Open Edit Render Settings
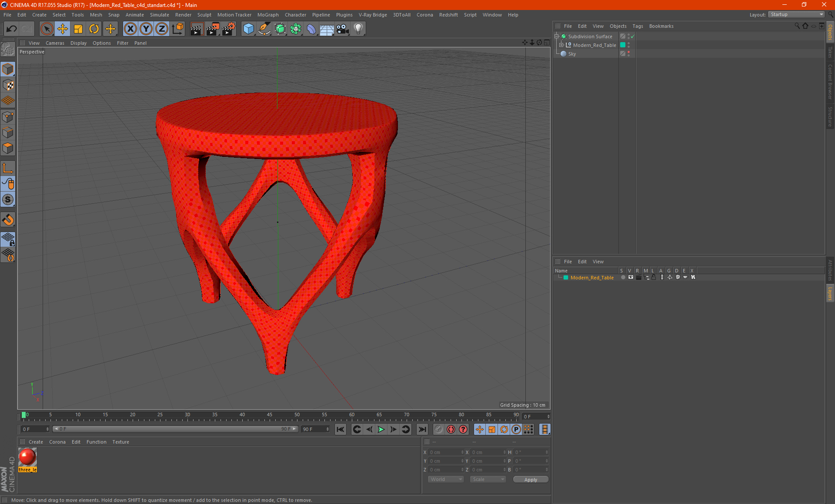This screenshot has width=835, height=504. (x=229, y=29)
